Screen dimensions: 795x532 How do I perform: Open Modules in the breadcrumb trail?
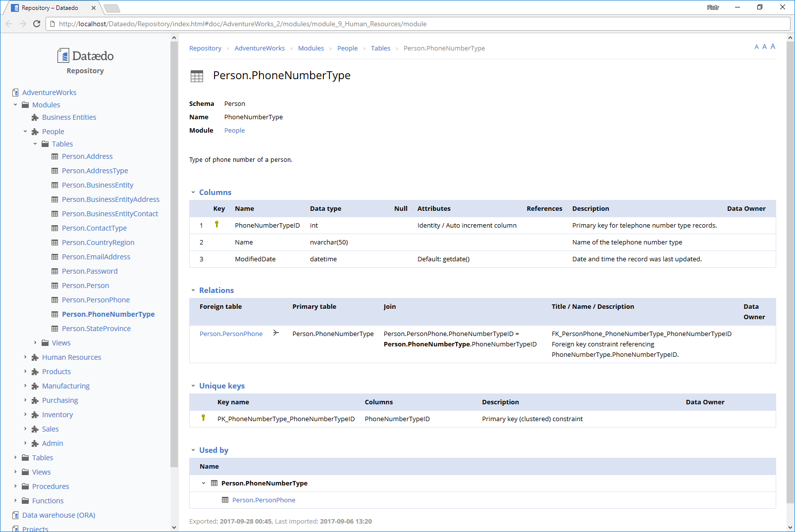(311, 48)
